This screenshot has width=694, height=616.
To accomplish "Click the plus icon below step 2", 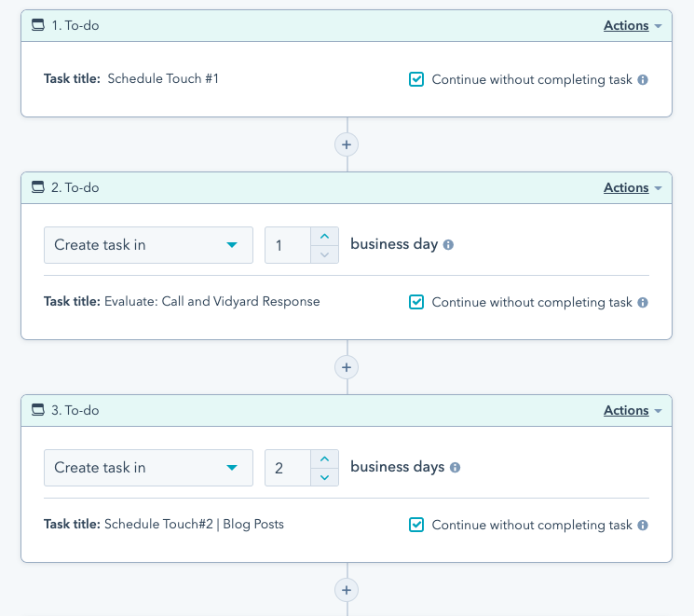I will coord(347,367).
